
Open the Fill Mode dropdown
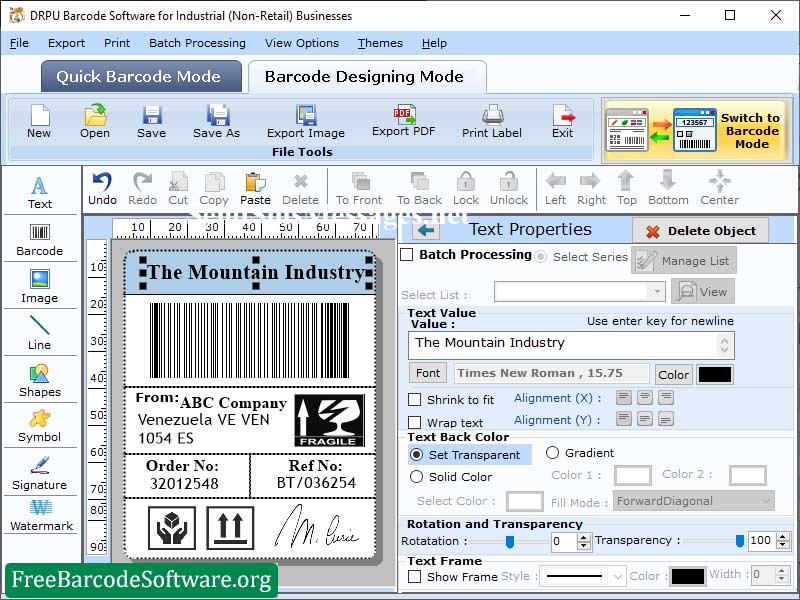click(693, 501)
